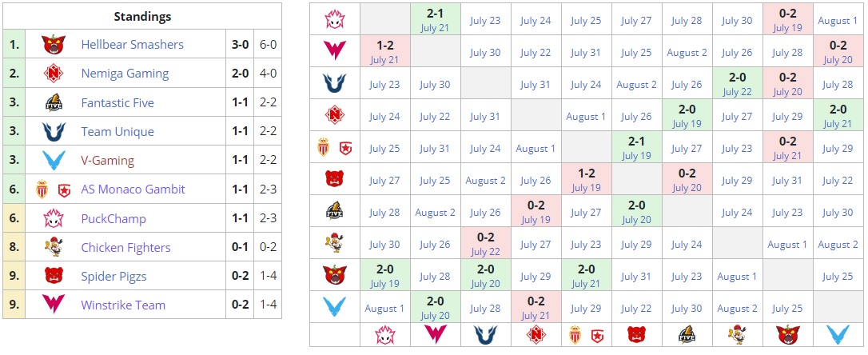Open the Chicken Fighters team link
Screen dimensions: 868x355
click(x=125, y=248)
